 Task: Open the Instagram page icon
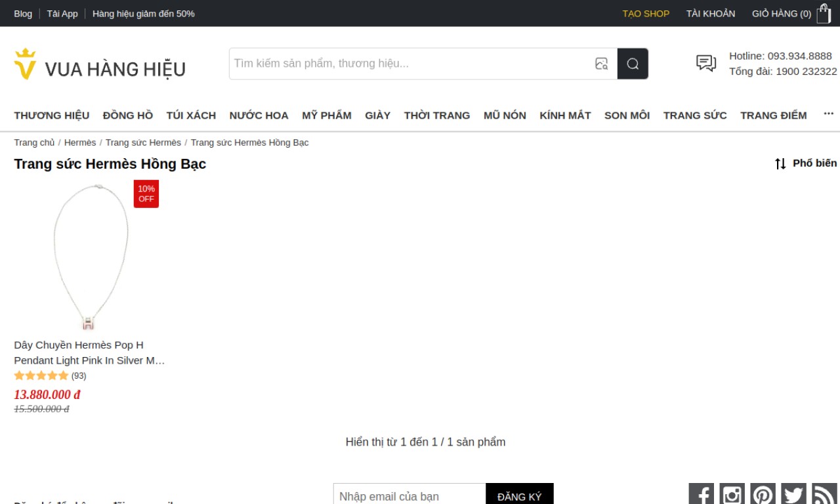[x=732, y=494]
